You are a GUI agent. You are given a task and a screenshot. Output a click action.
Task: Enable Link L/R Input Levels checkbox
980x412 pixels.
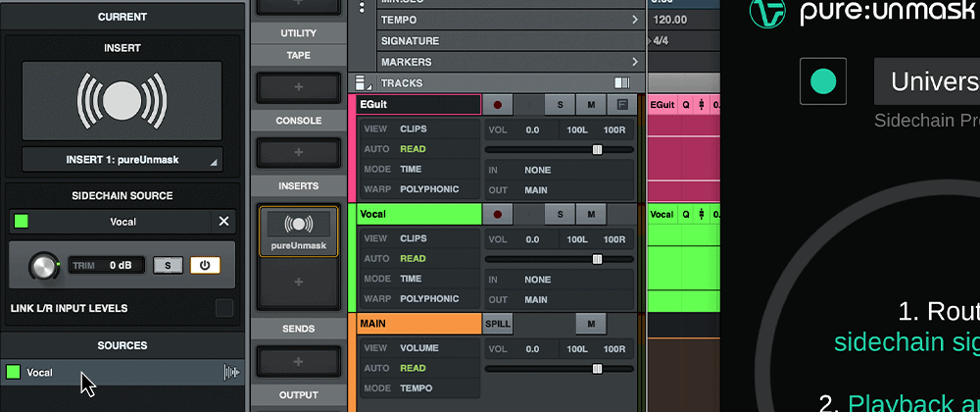(224, 308)
